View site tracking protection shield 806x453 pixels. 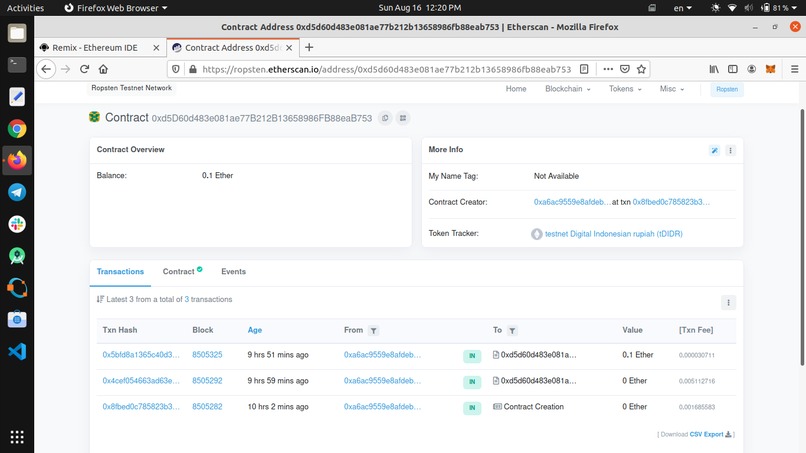point(176,69)
